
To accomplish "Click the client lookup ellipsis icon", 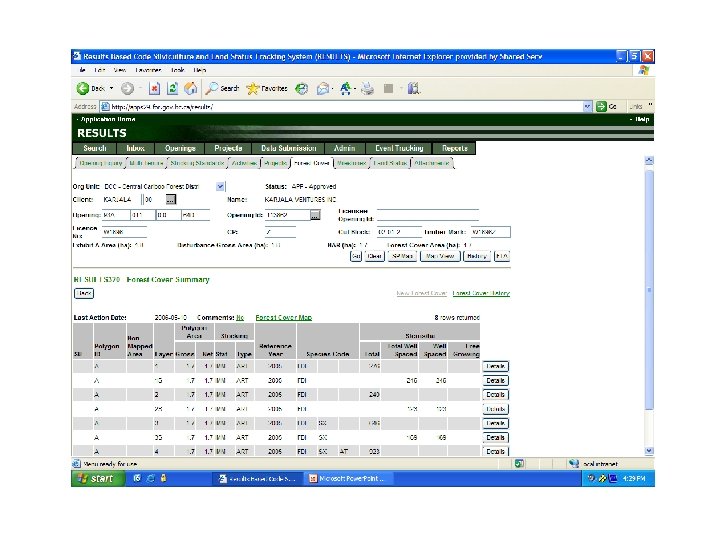I will (171, 199).
